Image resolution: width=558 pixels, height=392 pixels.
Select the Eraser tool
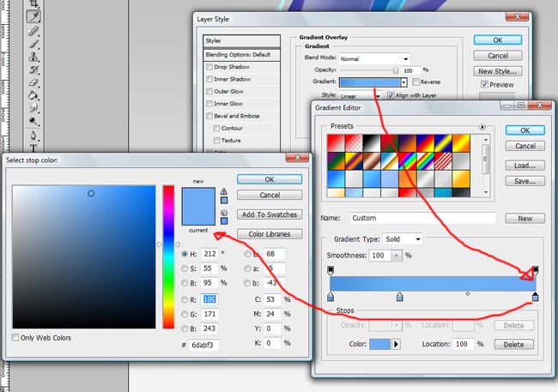pyautogui.click(x=33, y=82)
